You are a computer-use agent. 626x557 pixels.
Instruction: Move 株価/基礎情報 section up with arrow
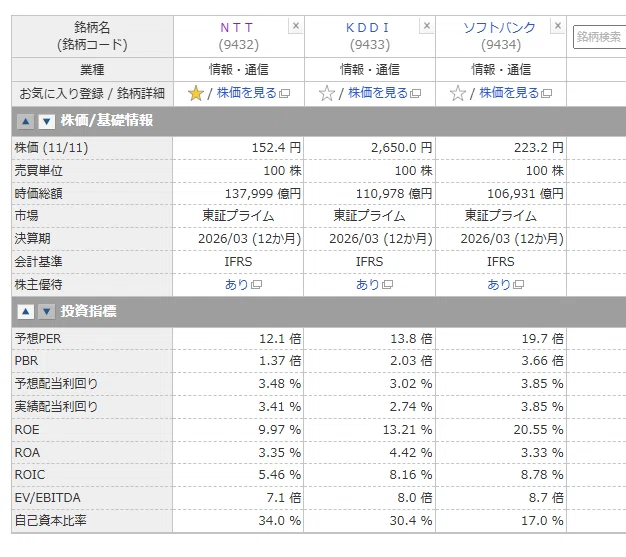point(26,121)
